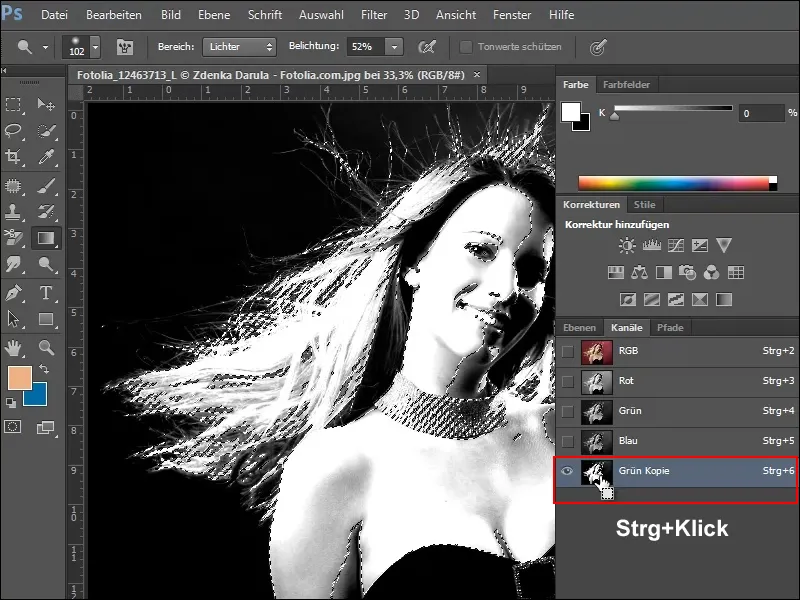Open the tool preset picker arrow
800x600 pixels.
[45, 47]
